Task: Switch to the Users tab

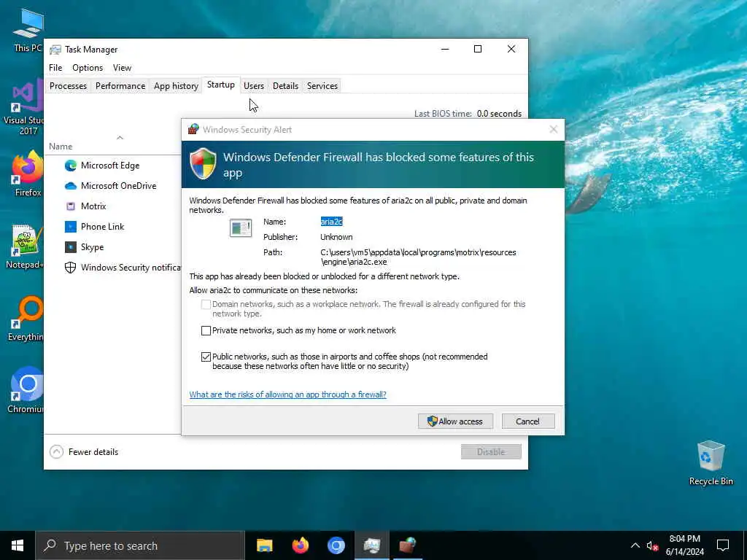Action: pos(253,86)
